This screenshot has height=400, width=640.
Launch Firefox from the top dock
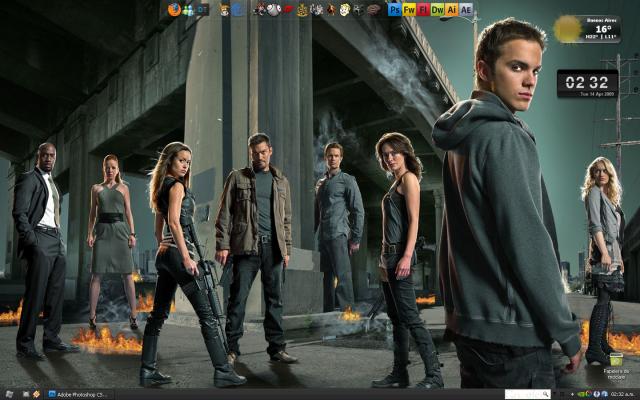[174, 9]
